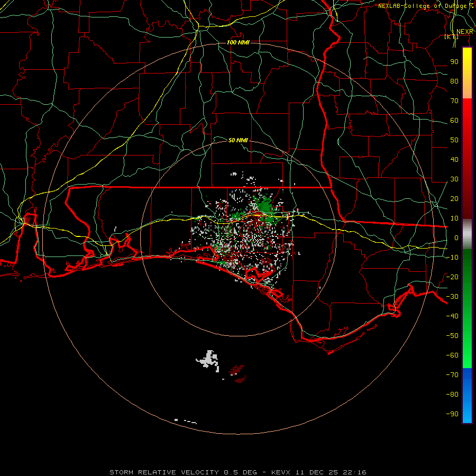Click the NEXLAB-College of DuPage label
This screenshot has width=476, height=476.
tap(426, 6)
